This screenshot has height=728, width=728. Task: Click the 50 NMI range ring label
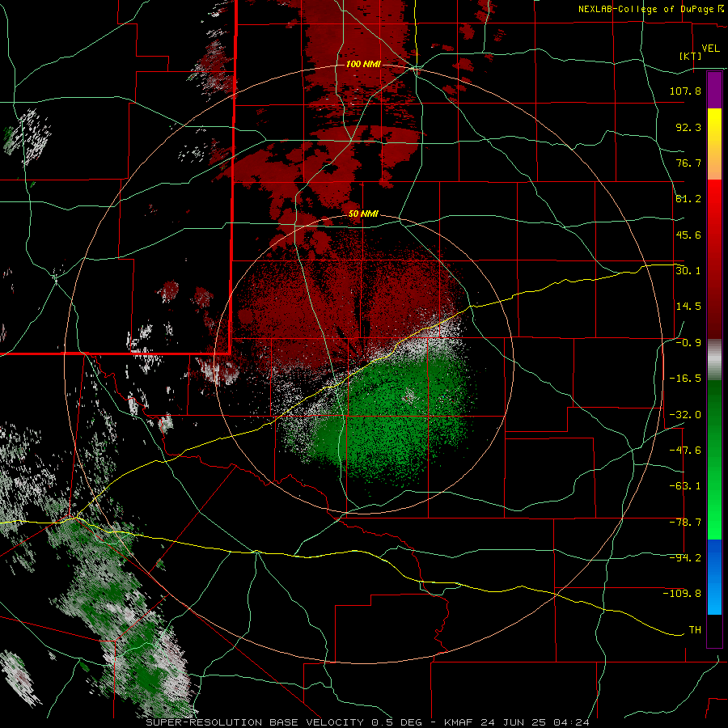coord(363,214)
